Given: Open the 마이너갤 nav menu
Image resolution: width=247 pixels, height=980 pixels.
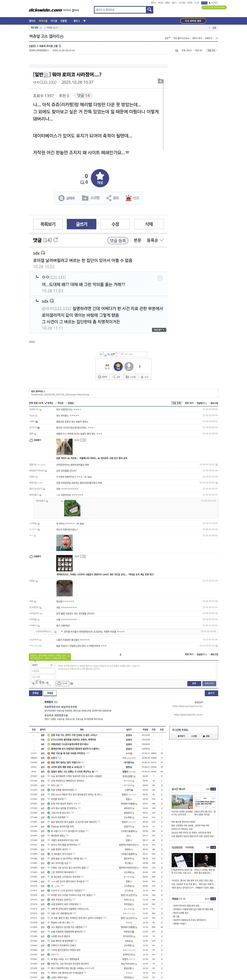Looking at the screenshot, I should pyautogui.click(x=43, y=21).
